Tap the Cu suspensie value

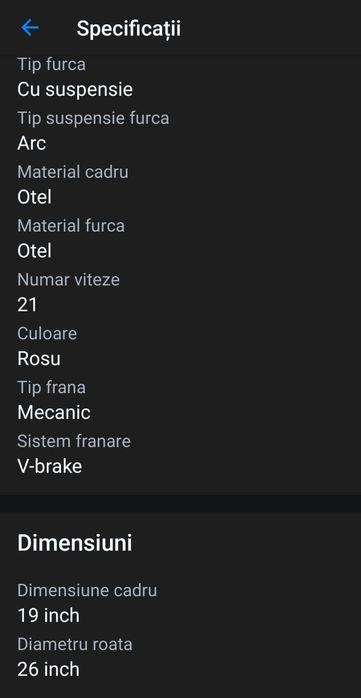75,89
